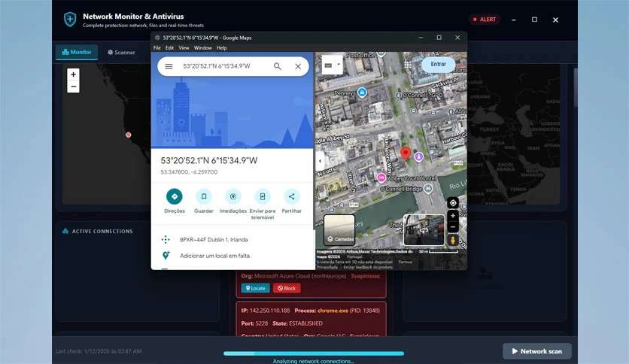The width and height of the screenshot is (629, 364).
Task: Click the Enviar para telemóvel icon
Action: pyautogui.click(x=263, y=196)
